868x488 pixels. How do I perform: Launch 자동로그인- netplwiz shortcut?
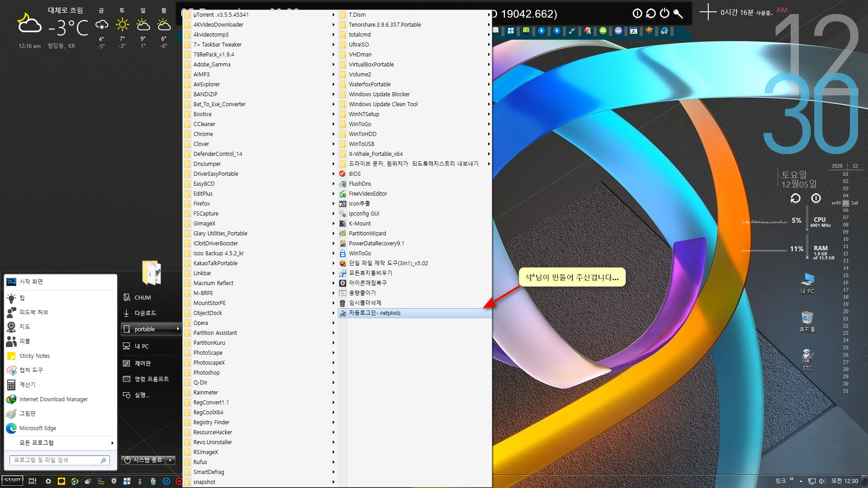click(x=415, y=313)
